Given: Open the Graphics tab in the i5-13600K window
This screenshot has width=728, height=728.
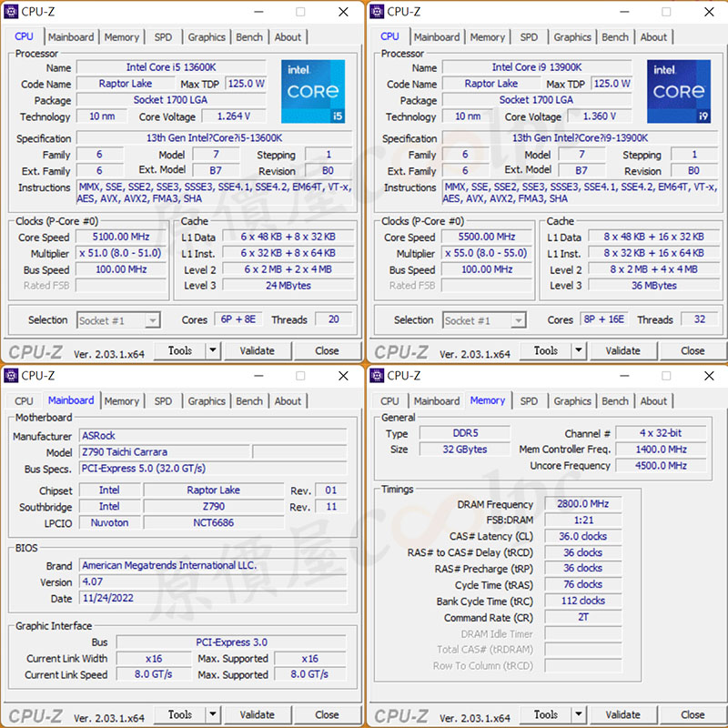Looking at the screenshot, I should pyautogui.click(x=207, y=37).
